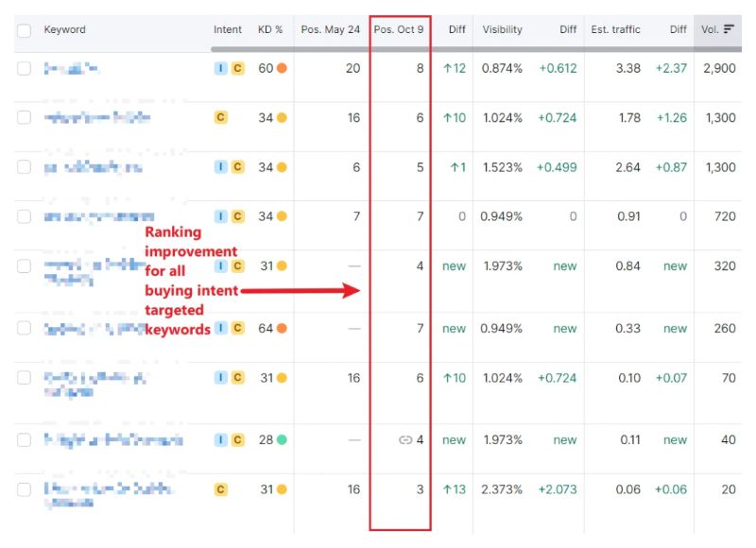Sort the table by the KD % column header

pyautogui.click(x=270, y=29)
